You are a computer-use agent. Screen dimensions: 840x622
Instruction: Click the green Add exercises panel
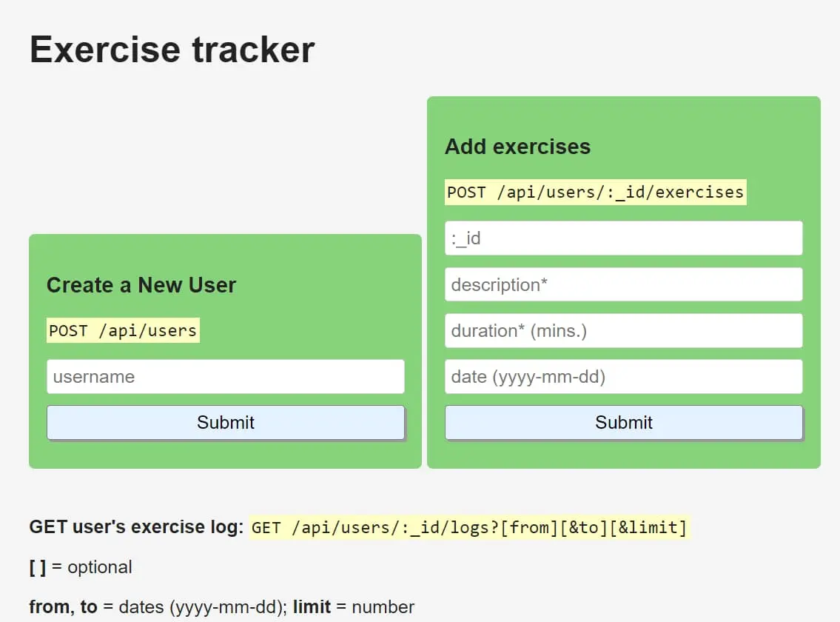pos(623,118)
